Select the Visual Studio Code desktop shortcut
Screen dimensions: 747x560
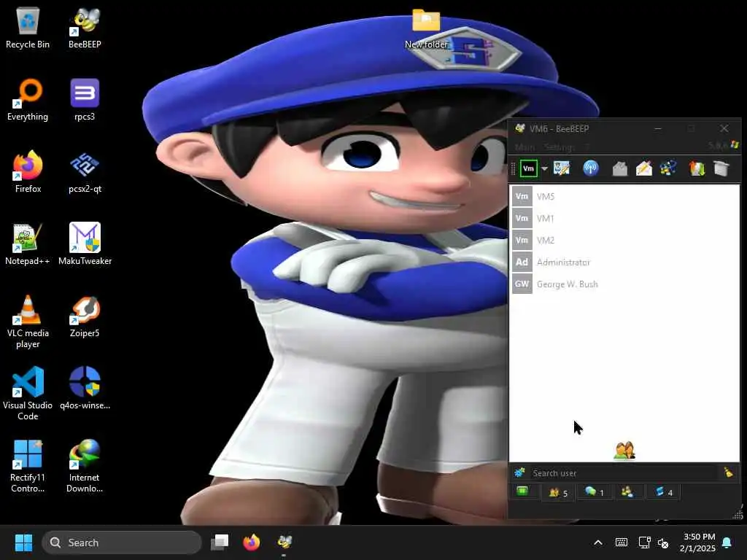click(x=28, y=394)
